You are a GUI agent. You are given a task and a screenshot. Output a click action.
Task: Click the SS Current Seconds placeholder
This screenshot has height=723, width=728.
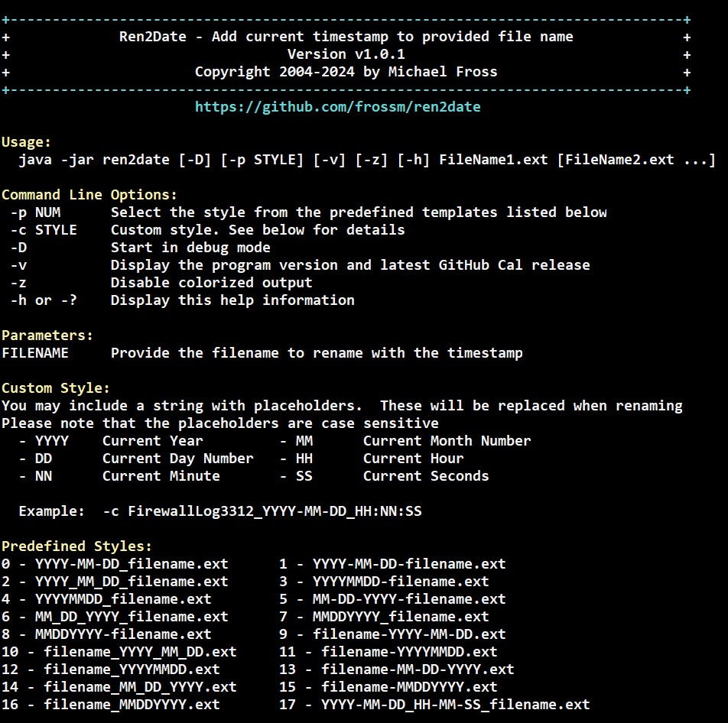pos(304,476)
